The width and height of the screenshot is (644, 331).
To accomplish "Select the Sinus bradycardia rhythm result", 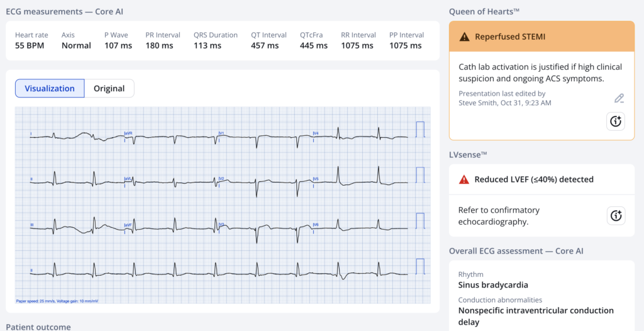I will [493, 284].
